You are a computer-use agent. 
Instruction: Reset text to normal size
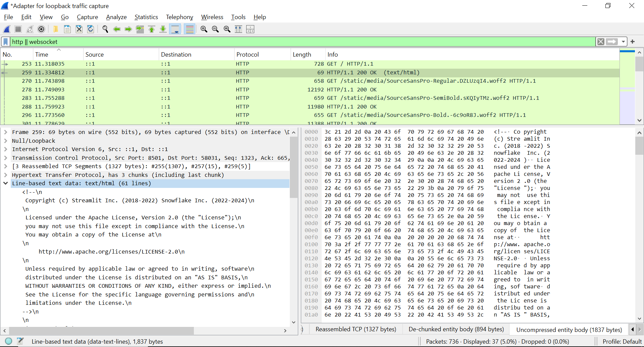(x=227, y=29)
